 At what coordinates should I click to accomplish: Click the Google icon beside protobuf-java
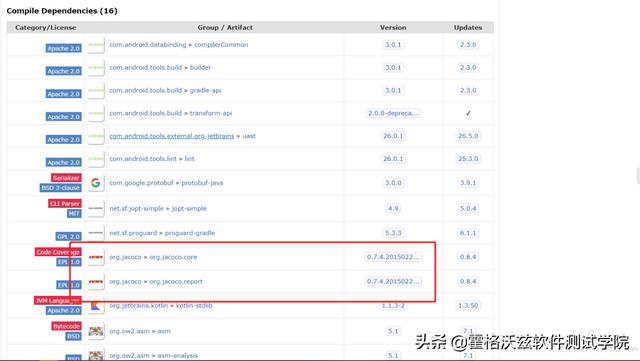point(96,183)
